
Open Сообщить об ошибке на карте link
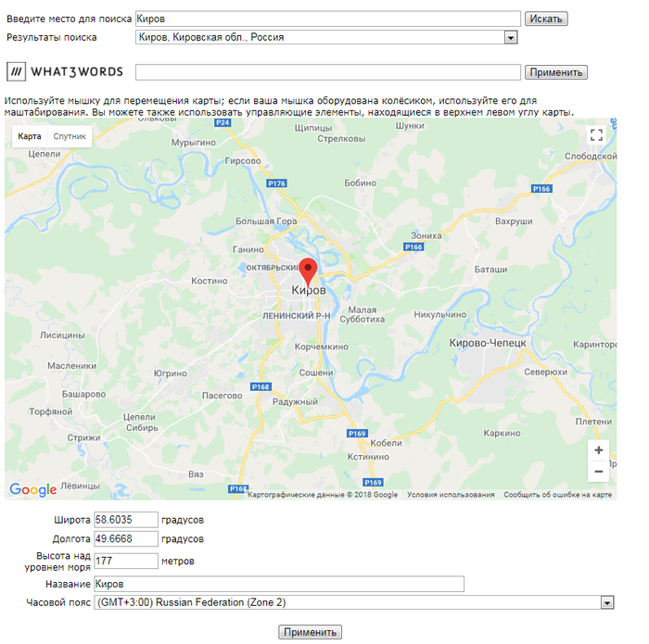pyautogui.click(x=558, y=495)
